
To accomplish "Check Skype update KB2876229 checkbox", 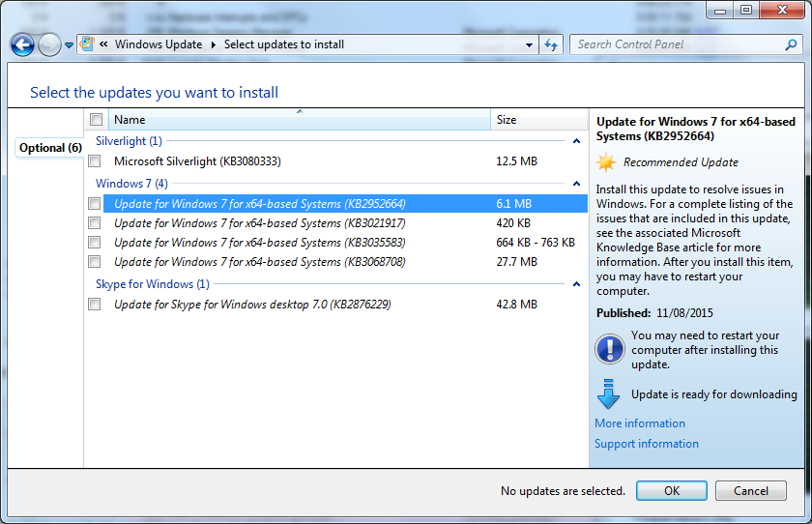I will [95, 305].
